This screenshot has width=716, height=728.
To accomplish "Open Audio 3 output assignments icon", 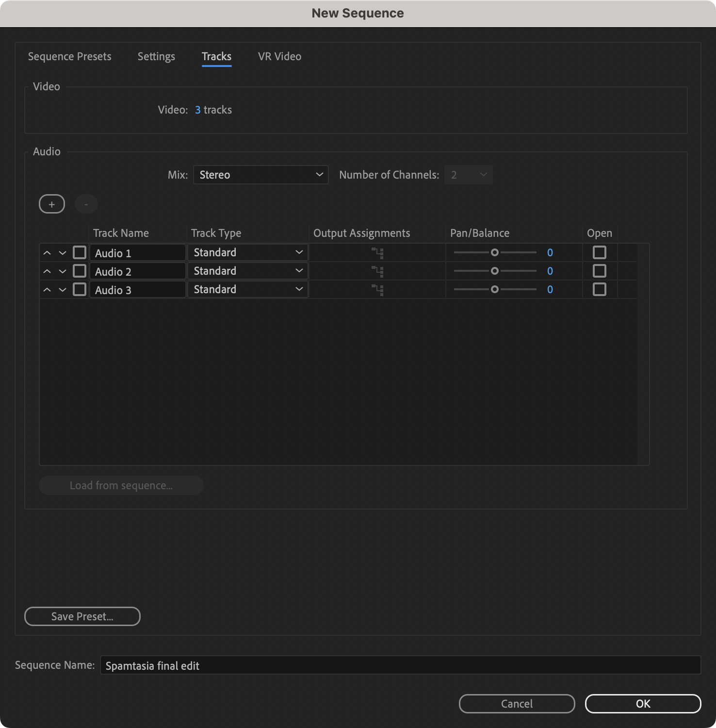I will [377, 290].
